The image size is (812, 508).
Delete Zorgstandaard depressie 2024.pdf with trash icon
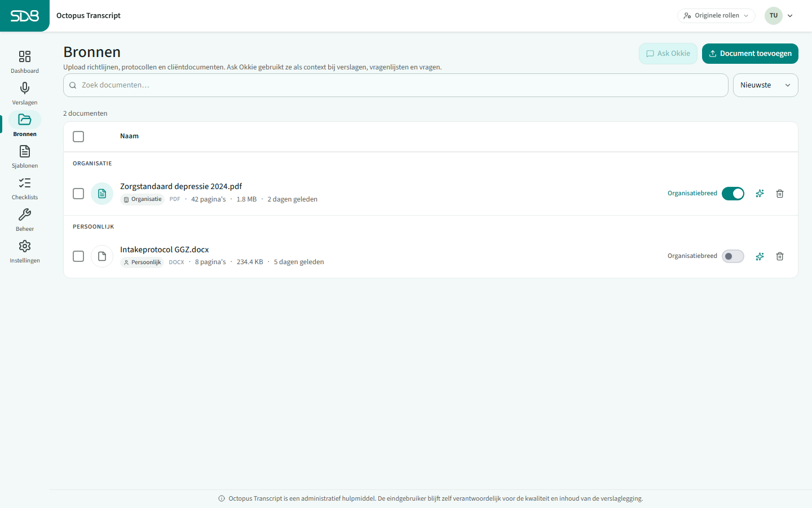pyautogui.click(x=780, y=194)
